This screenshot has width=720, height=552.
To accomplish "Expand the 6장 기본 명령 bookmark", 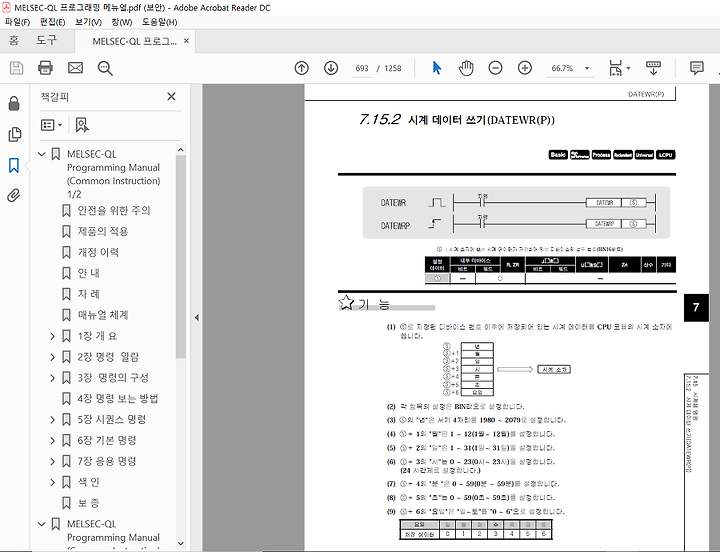I will (x=52, y=440).
